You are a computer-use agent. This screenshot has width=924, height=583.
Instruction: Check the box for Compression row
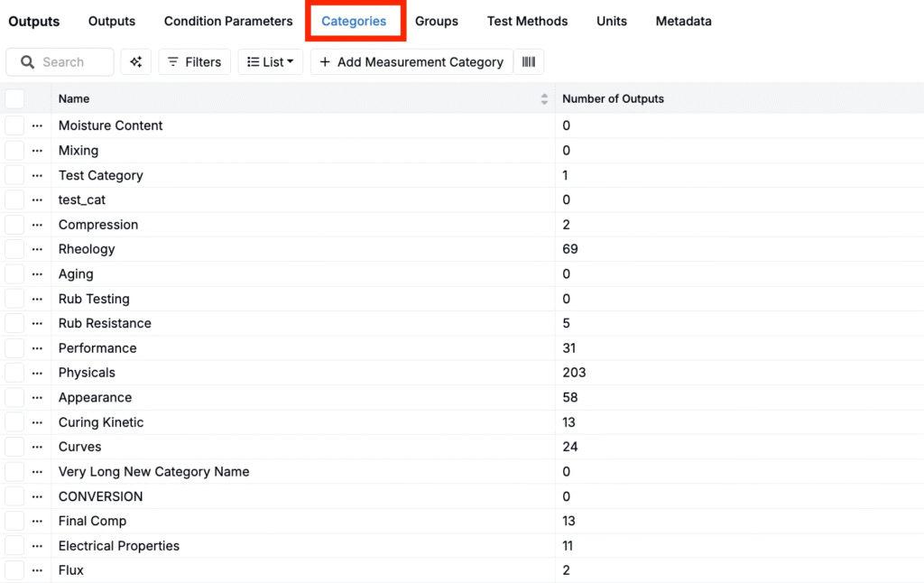14,225
